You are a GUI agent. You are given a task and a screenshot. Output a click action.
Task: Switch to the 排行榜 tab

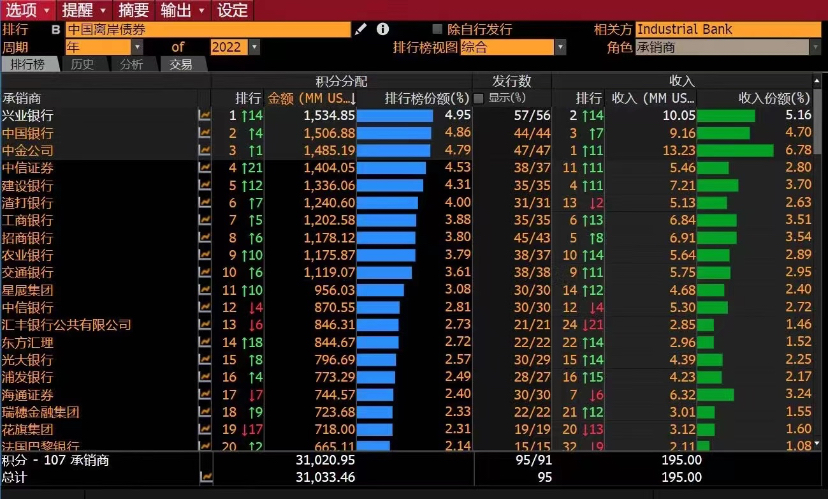pos(28,64)
